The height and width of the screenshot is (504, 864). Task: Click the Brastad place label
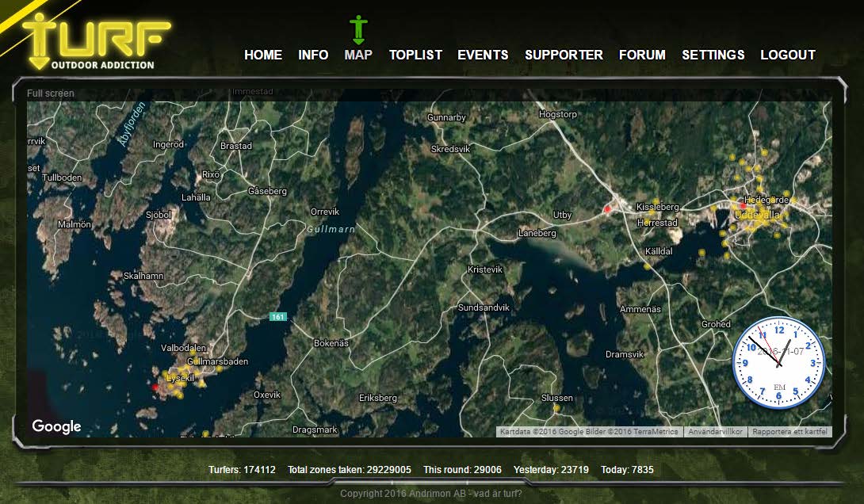click(x=236, y=146)
